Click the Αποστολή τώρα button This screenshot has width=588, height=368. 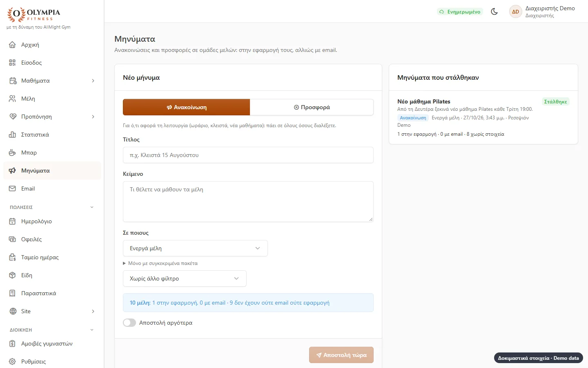(341, 355)
